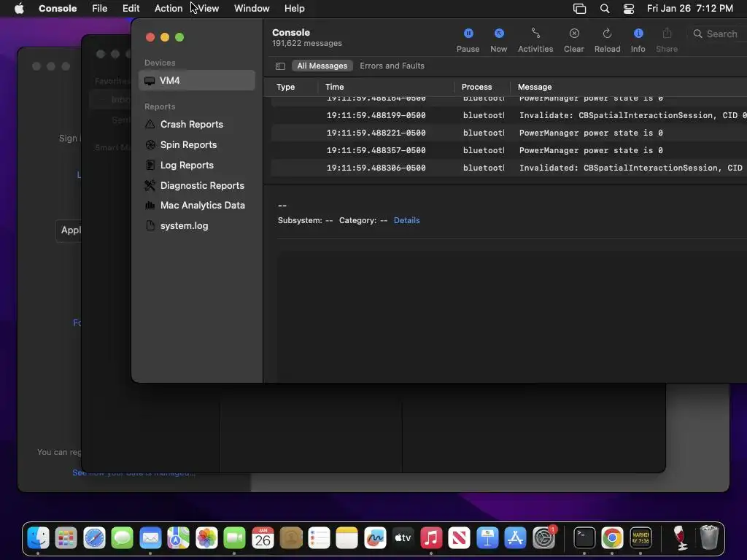Open Spotlight search in menu bar
The height and width of the screenshot is (560, 747).
(x=605, y=8)
